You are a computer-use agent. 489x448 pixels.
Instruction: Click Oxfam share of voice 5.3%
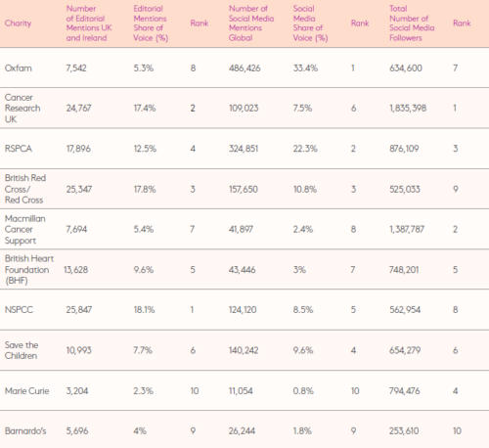pos(144,68)
